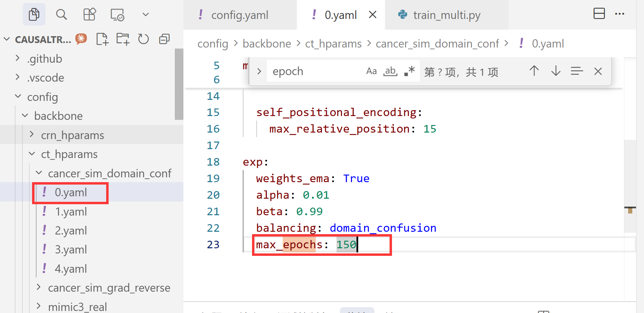The image size is (644, 313).
Task: Click config in the breadcrumb
Action: [x=213, y=44]
